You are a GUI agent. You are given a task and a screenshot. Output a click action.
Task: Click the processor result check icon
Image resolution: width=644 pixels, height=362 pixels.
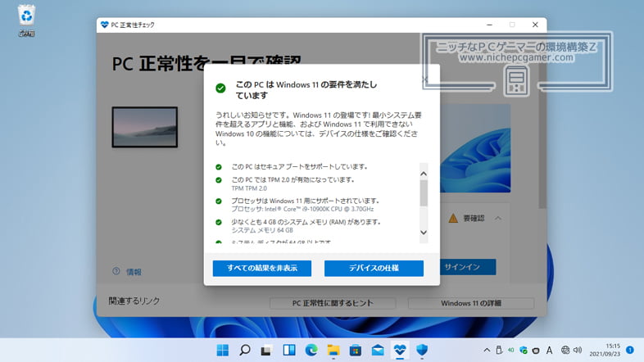pyautogui.click(x=219, y=201)
